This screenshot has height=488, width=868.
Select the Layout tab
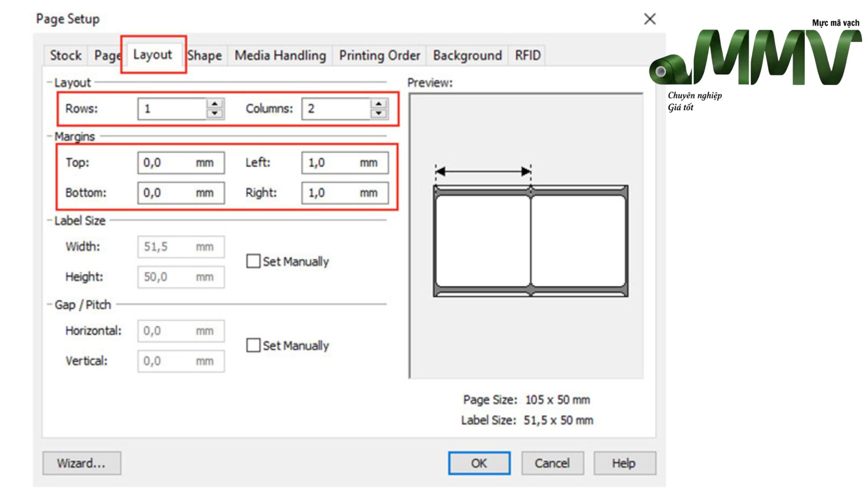pos(153,55)
